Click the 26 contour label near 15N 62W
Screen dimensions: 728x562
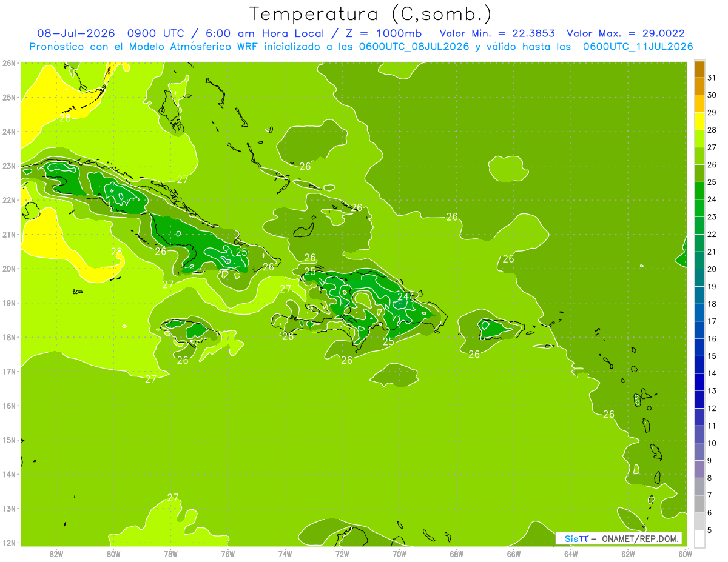(x=609, y=415)
